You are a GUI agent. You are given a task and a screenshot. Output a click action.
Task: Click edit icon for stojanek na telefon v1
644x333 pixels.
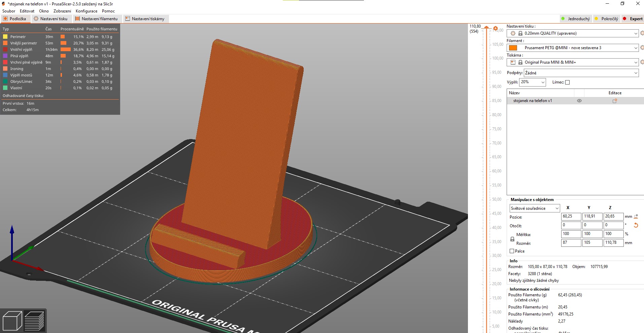pyautogui.click(x=615, y=101)
